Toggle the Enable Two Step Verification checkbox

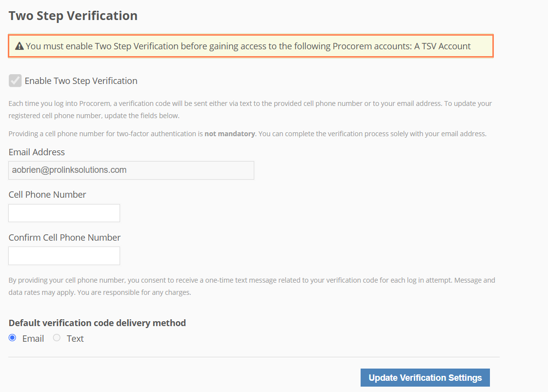(x=15, y=81)
